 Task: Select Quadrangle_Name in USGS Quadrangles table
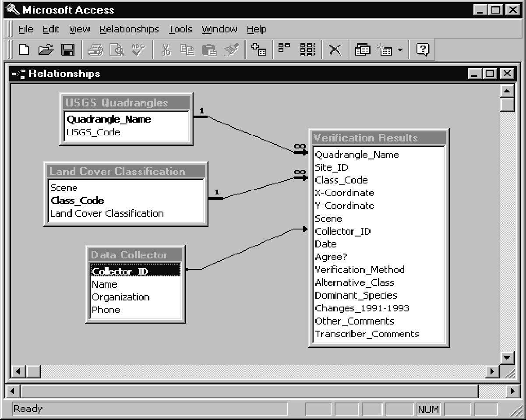point(109,119)
